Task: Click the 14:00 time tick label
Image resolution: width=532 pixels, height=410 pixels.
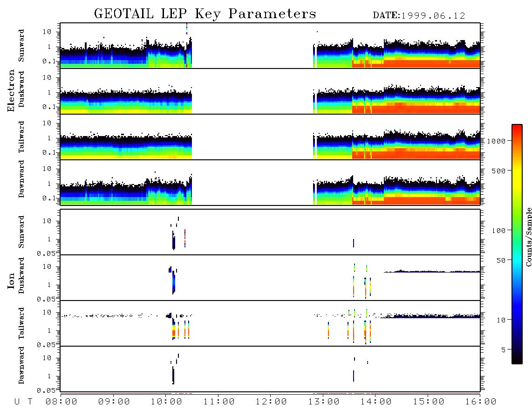Action: coord(376,402)
